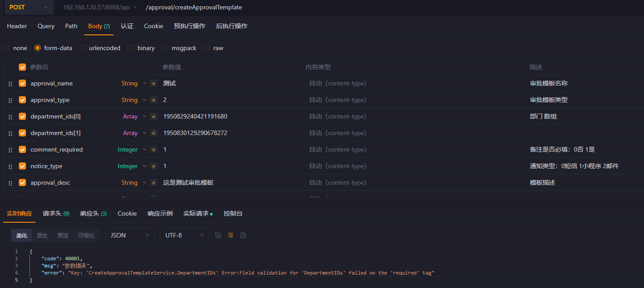Grab drag handle of department_ids[0] row

tap(10, 117)
